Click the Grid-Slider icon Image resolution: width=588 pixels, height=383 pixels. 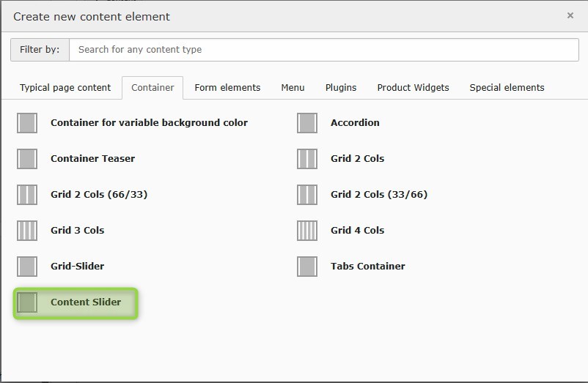27,267
